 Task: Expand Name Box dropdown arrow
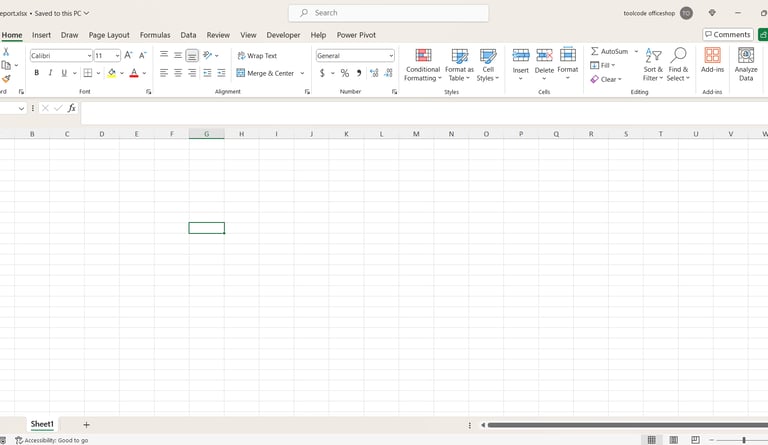tap(21, 108)
